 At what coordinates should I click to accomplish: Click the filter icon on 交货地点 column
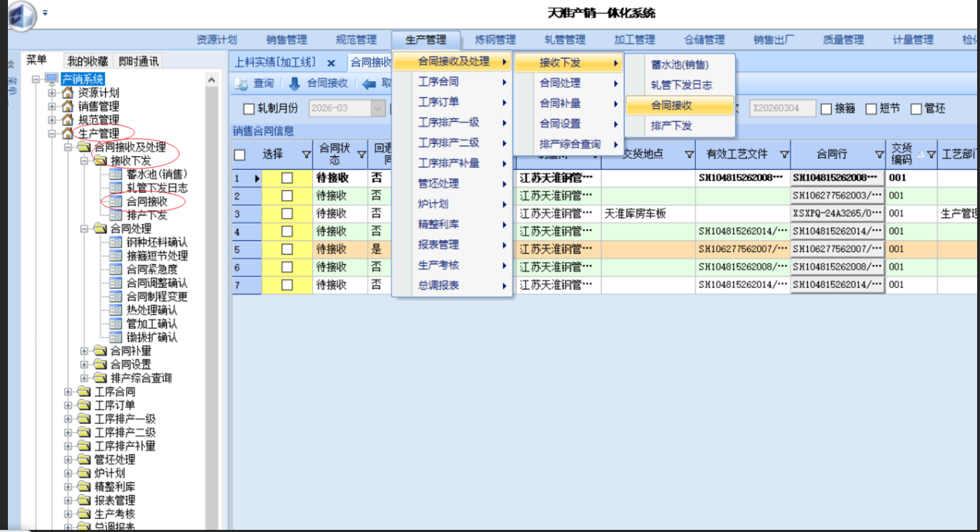(689, 154)
